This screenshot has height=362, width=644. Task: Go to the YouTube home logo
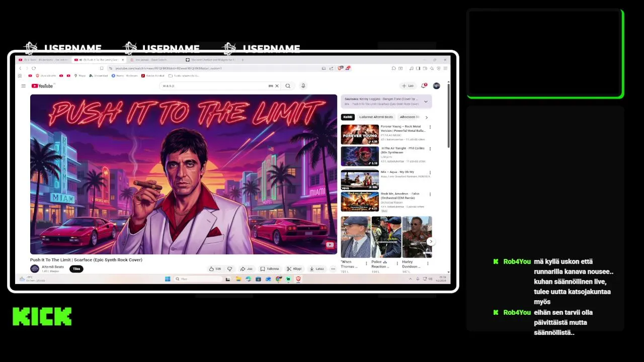42,86
